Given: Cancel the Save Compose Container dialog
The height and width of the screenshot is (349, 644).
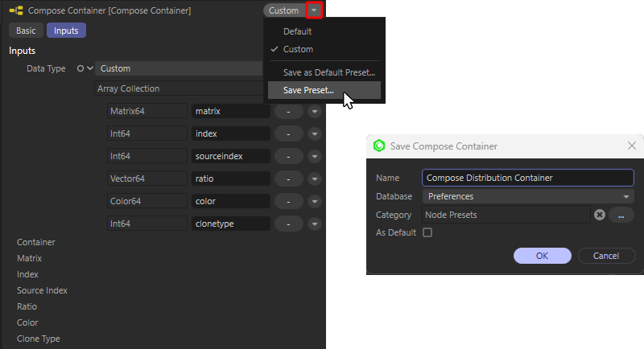Looking at the screenshot, I should [605, 256].
